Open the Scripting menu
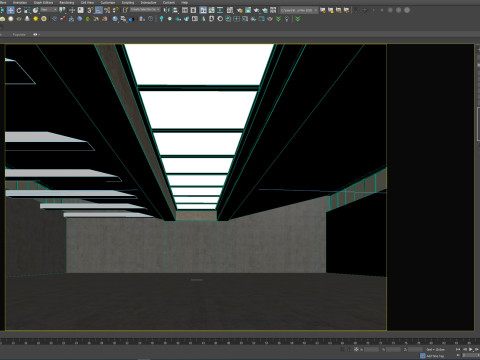 (x=128, y=3)
